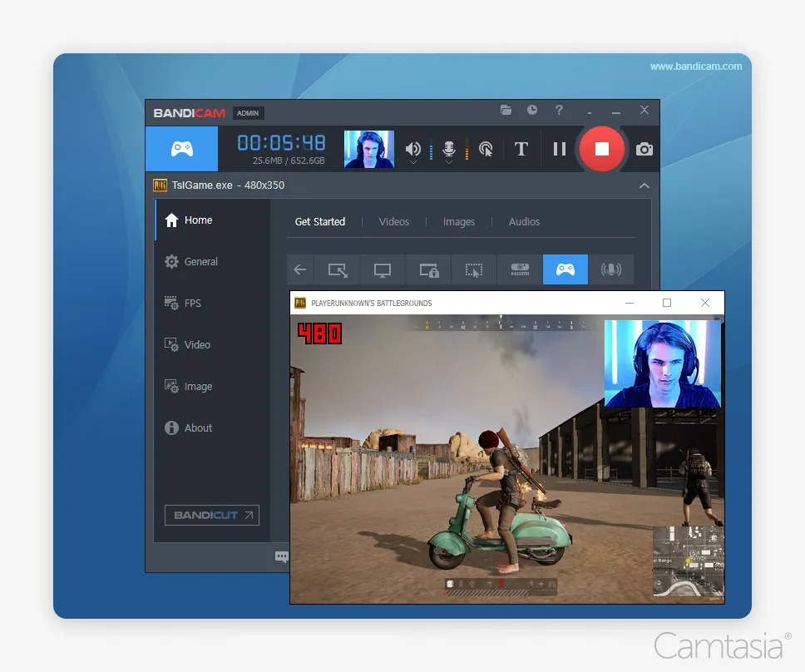Collapse the panel with up chevron

click(x=644, y=185)
